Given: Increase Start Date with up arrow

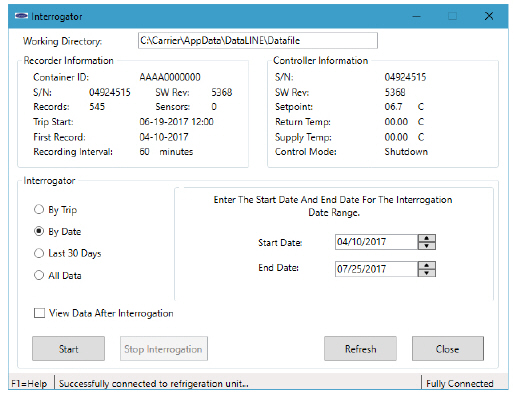Looking at the screenshot, I should 427,238.
